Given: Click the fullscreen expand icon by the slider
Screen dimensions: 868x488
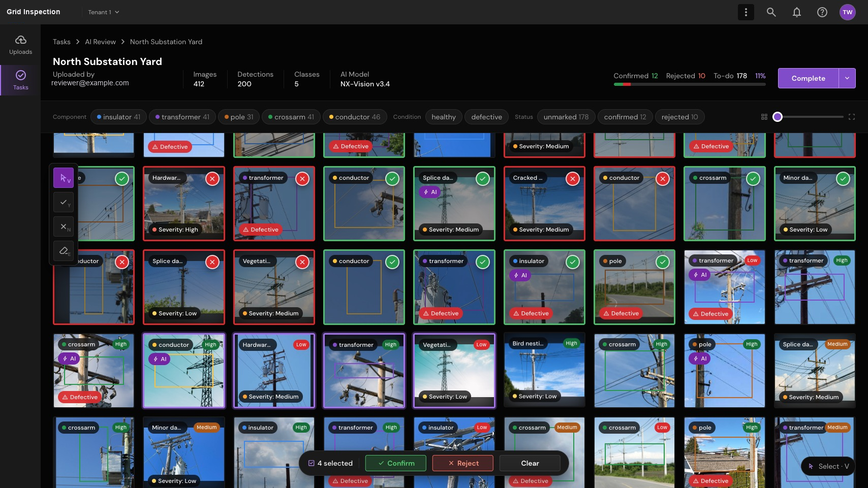Looking at the screenshot, I should [x=851, y=117].
